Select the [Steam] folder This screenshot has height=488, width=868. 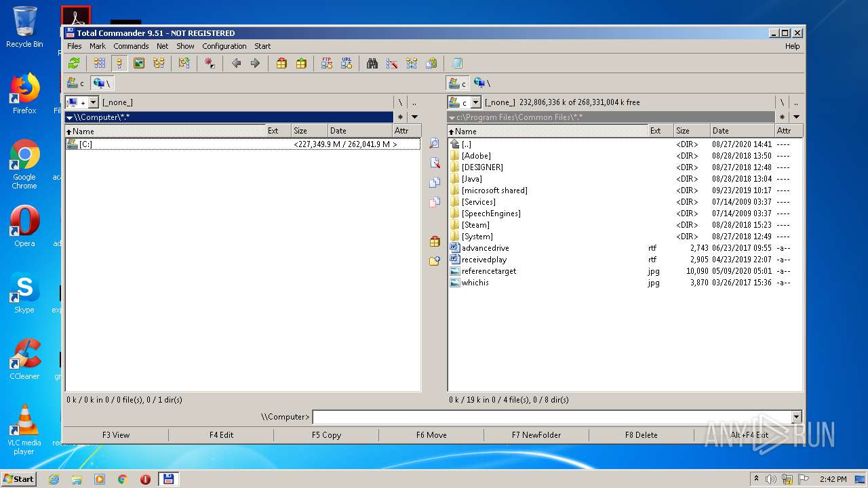coord(475,225)
